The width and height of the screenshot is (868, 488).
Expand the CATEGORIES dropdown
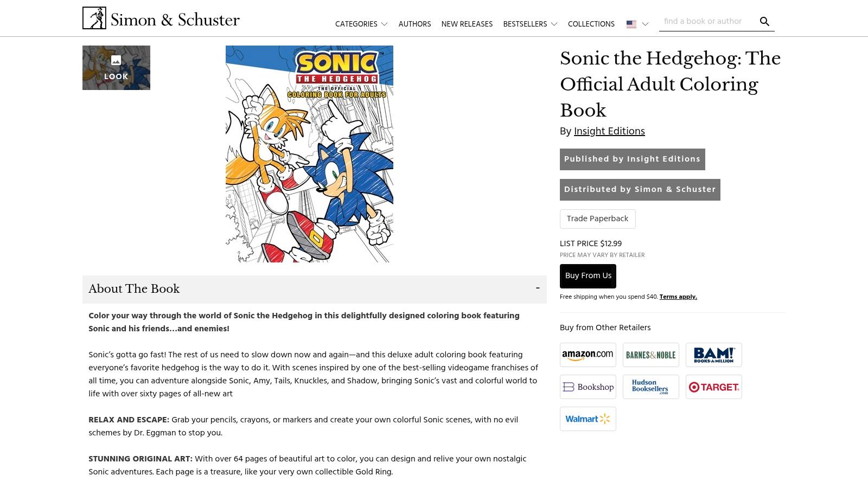tap(361, 24)
